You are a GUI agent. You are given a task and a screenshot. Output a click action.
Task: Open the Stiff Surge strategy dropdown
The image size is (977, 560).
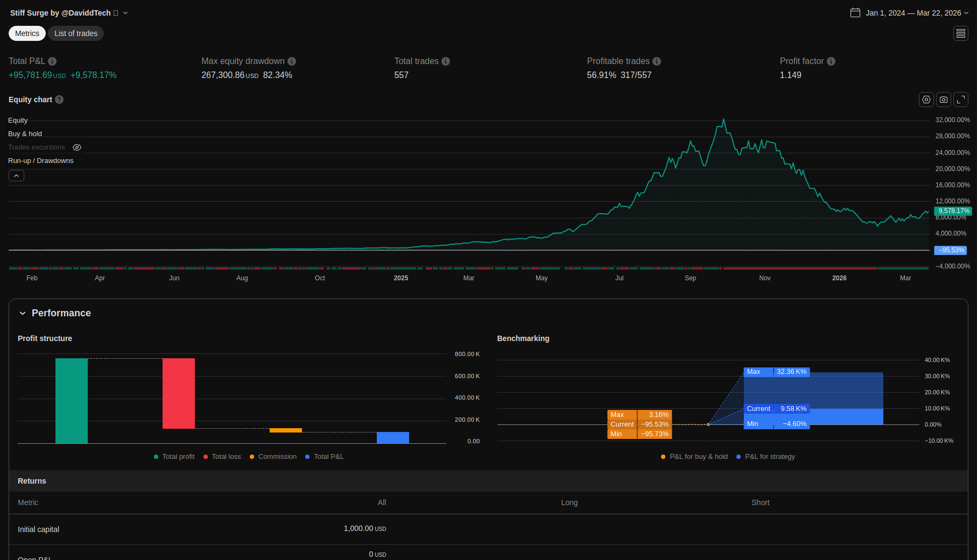[x=125, y=13]
